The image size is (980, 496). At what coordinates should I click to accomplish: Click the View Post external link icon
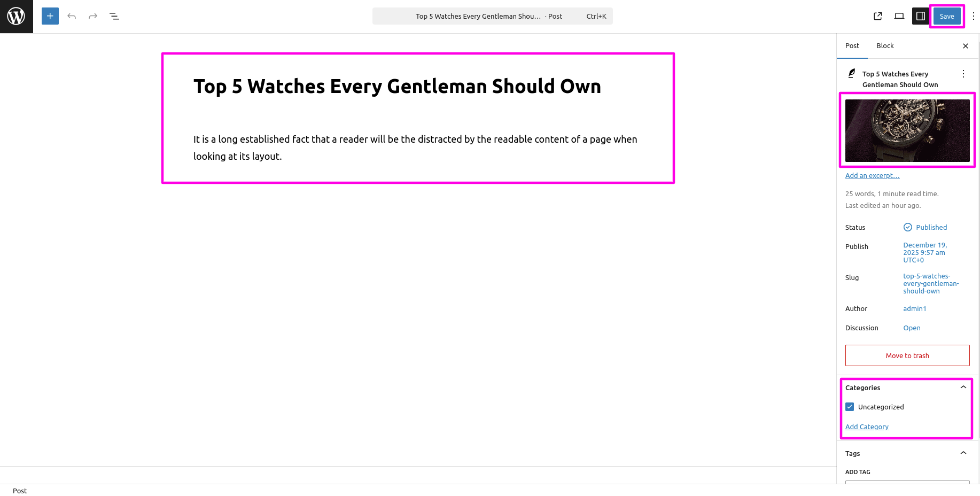(x=878, y=16)
